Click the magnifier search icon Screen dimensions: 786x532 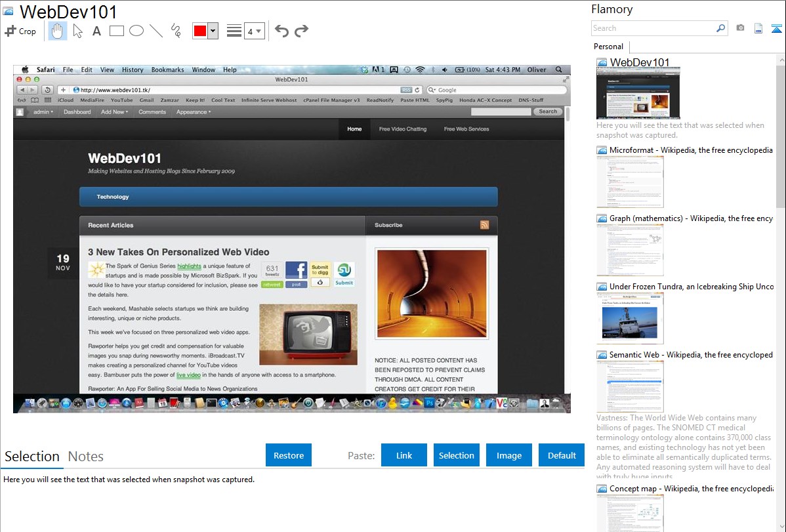coord(721,28)
